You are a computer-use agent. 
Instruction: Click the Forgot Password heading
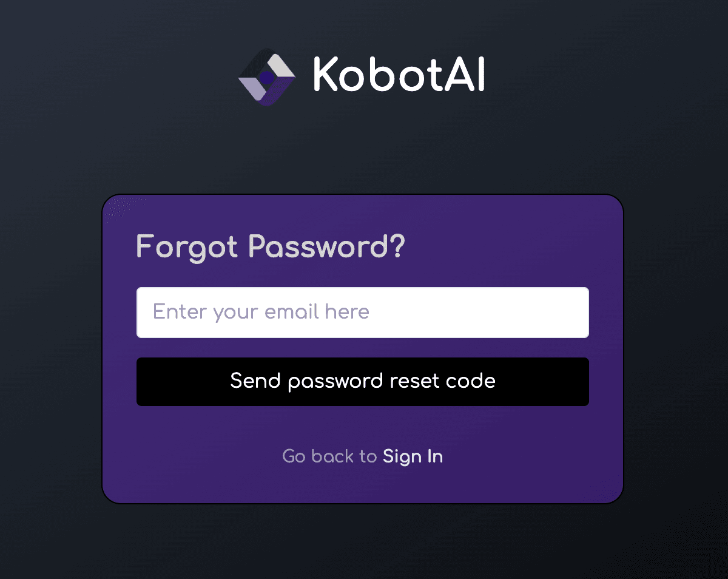(x=271, y=246)
